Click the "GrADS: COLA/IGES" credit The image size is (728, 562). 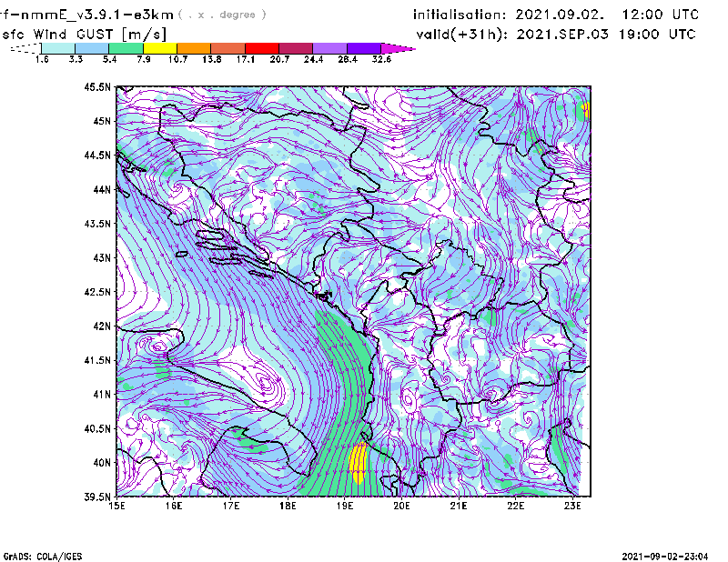pos(43,557)
